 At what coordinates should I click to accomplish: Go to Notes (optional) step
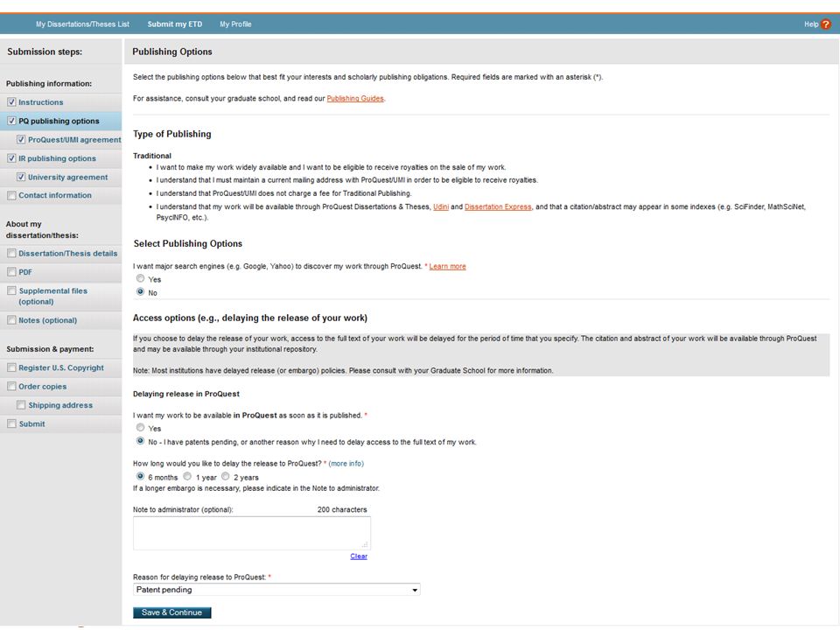click(x=47, y=320)
